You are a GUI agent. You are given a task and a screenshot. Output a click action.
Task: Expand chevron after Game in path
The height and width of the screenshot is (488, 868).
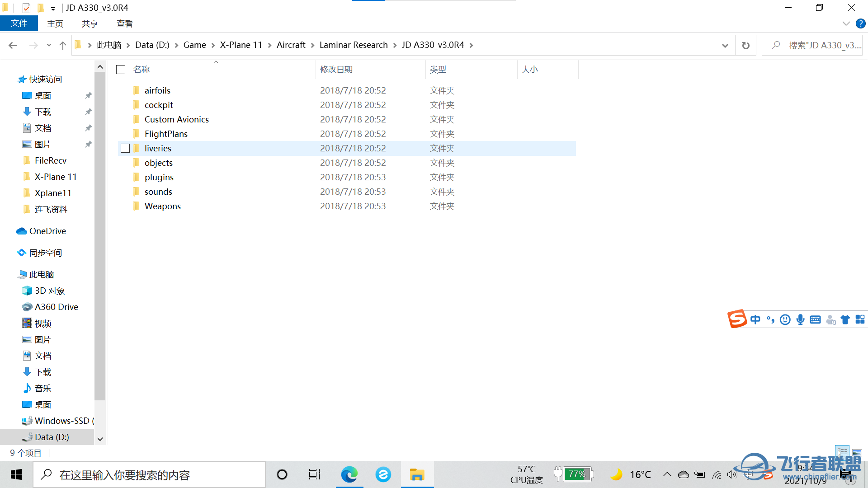[x=213, y=45]
